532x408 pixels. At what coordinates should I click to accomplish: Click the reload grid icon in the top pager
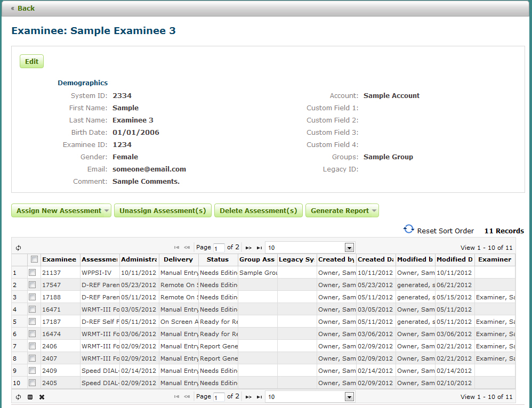[18, 248]
